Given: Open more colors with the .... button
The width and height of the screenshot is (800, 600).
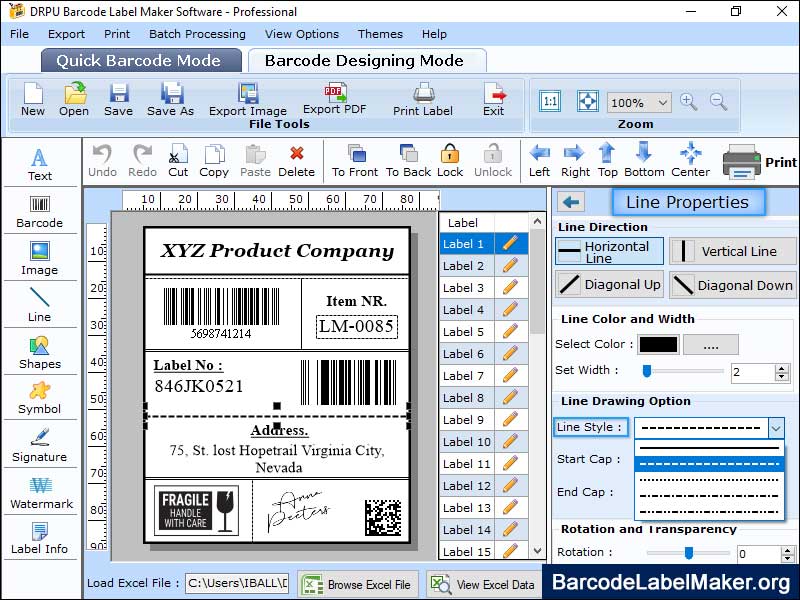Looking at the screenshot, I should [711, 345].
